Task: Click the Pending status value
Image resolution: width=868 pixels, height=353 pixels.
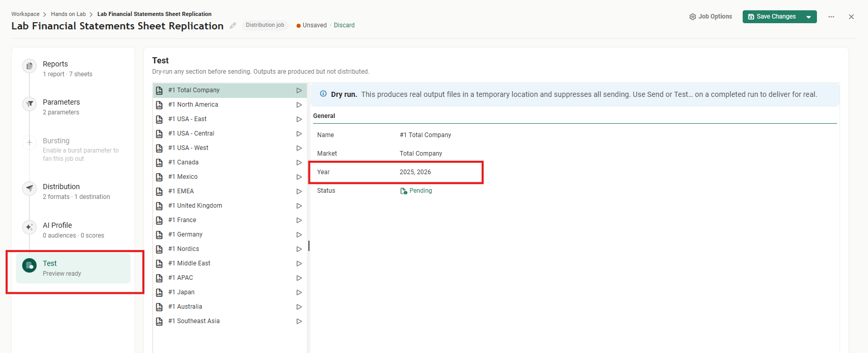Action: pyautogui.click(x=416, y=191)
